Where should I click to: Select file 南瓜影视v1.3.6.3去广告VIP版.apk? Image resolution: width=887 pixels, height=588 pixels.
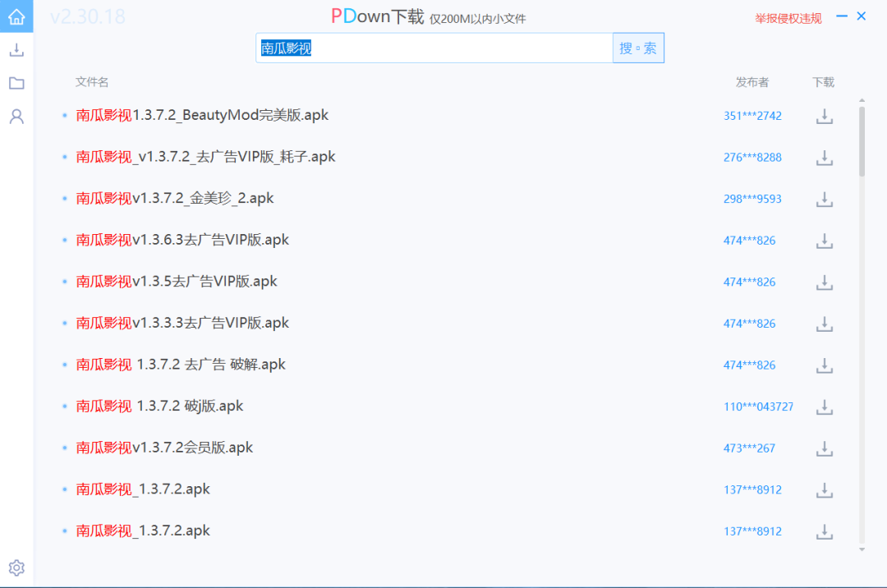pos(182,240)
